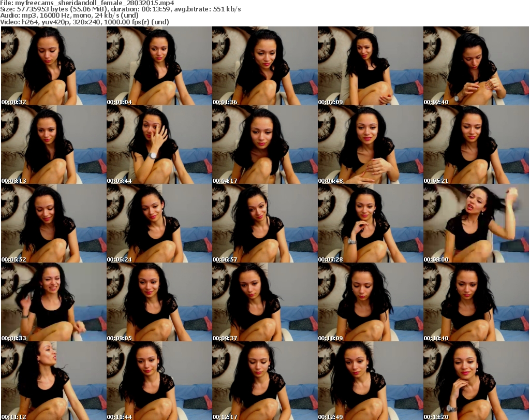Select the thumbnail at 00:04:48
The height and width of the screenshot is (420, 530).
point(370,144)
